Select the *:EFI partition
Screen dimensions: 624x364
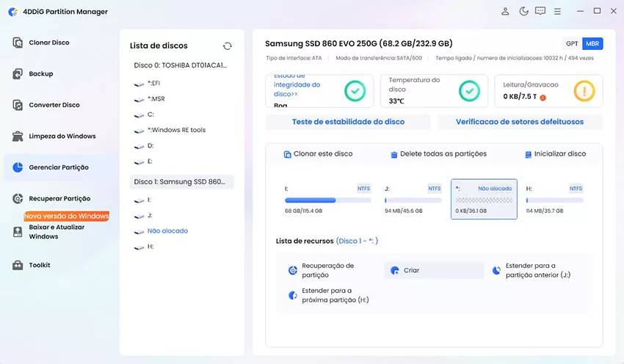(x=148, y=83)
